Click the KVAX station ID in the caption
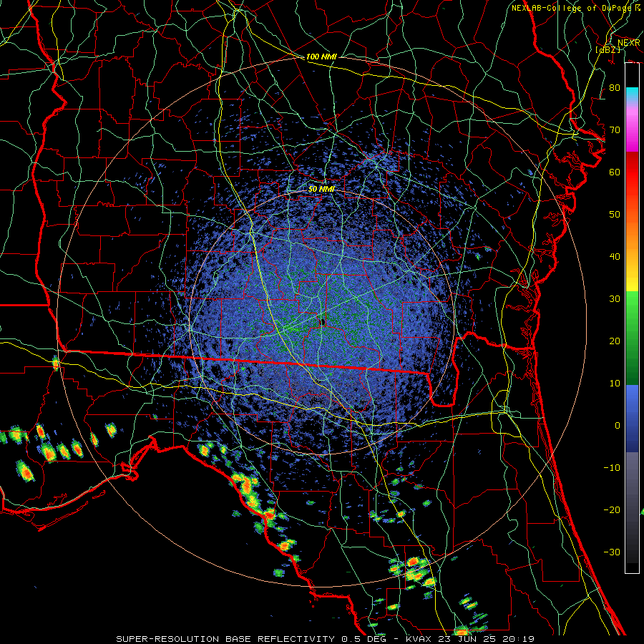The height and width of the screenshot is (644, 644). [419, 639]
